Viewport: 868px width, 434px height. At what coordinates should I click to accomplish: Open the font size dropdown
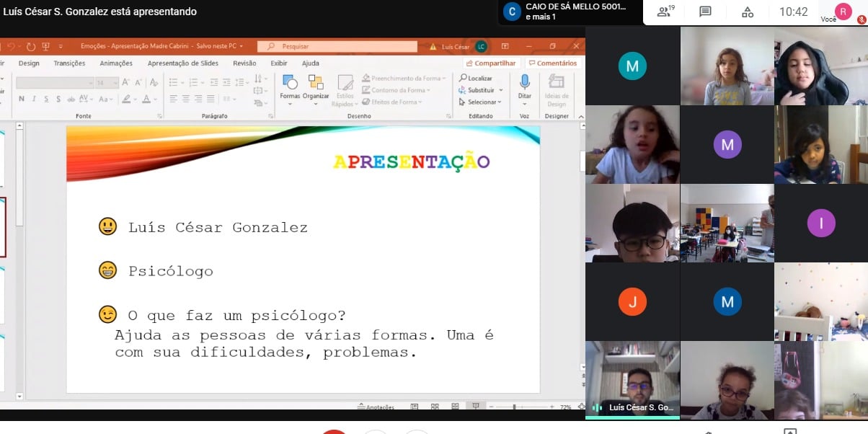pos(114,83)
